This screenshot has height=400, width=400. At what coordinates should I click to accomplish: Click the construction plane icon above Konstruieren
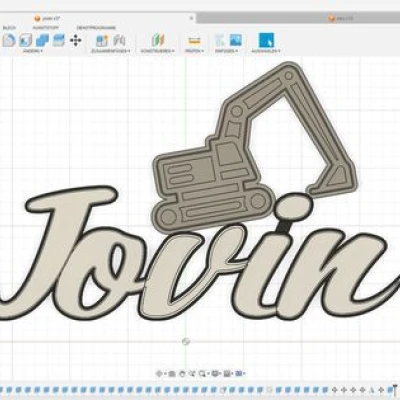[x=158, y=40]
